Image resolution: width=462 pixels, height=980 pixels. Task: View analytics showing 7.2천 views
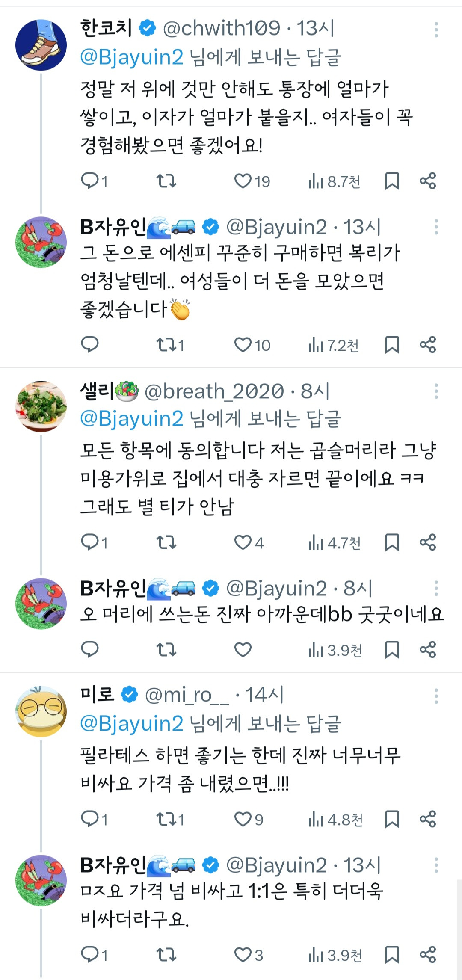334,345
